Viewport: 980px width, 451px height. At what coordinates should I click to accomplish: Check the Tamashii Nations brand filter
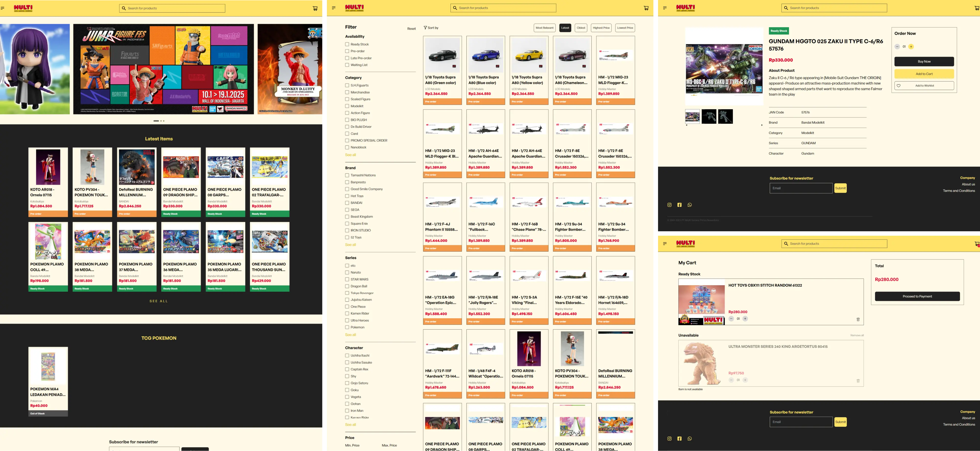click(x=347, y=175)
